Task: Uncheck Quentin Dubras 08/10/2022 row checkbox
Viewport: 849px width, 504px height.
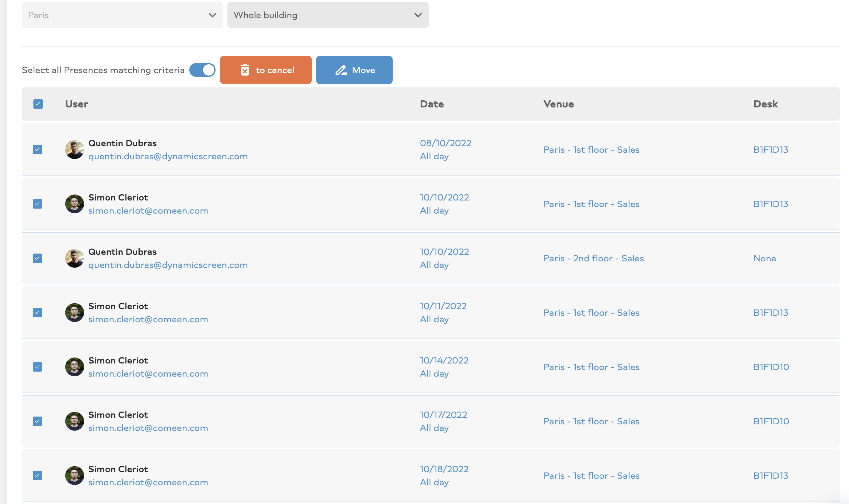Action: coord(37,150)
